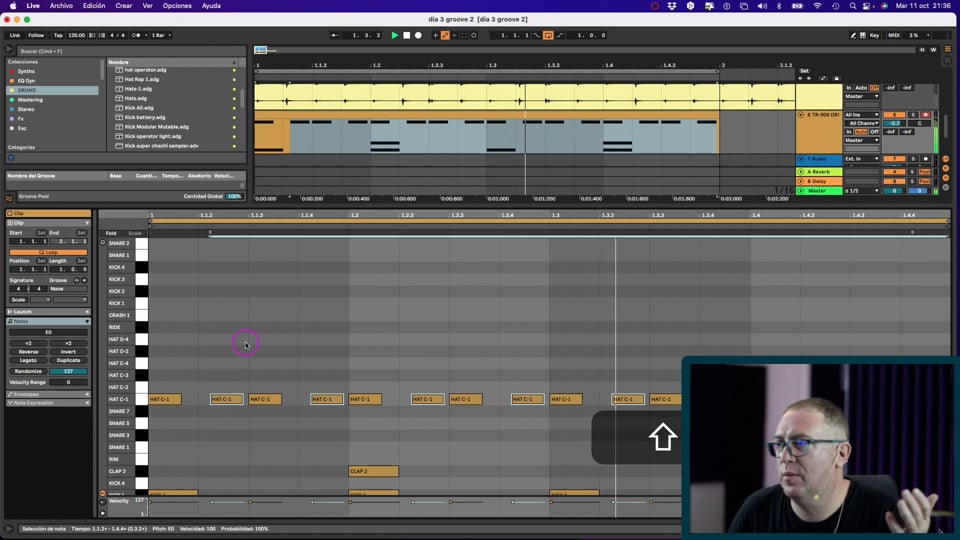Click the orange list view icon at right
The width and height of the screenshot is (960, 540).
pyautogui.click(x=947, y=49)
